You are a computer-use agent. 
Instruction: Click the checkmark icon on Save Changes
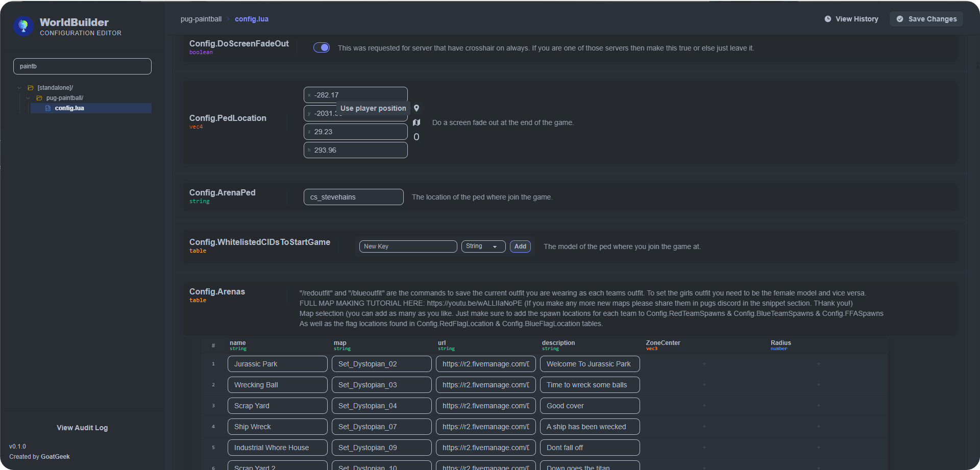900,19
